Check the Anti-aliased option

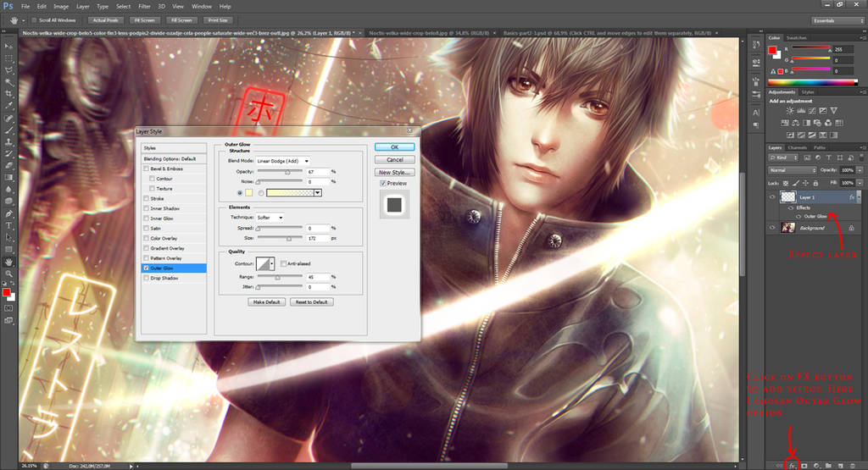coord(283,263)
